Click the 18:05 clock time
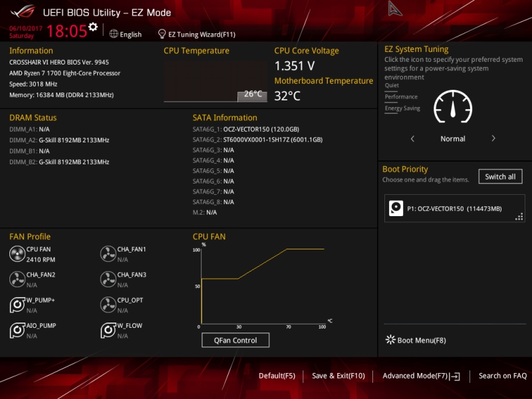The height and width of the screenshot is (399, 532). coord(67,31)
